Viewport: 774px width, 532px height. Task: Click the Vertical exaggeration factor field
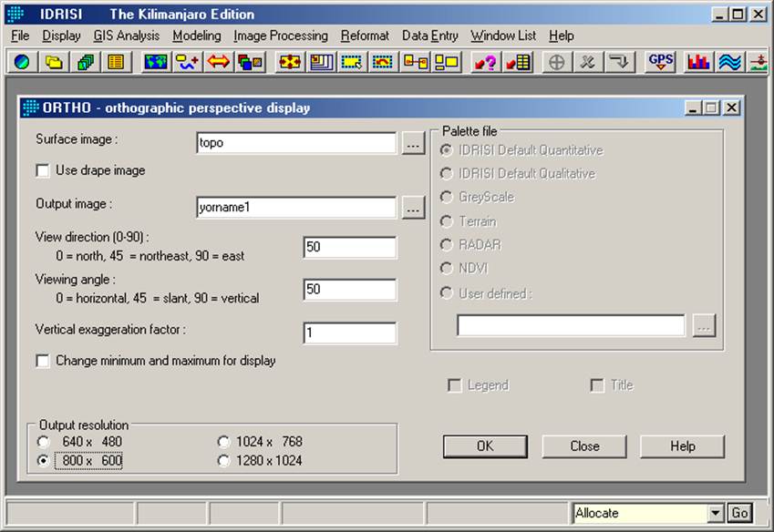pyautogui.click(x=349, y=332)
